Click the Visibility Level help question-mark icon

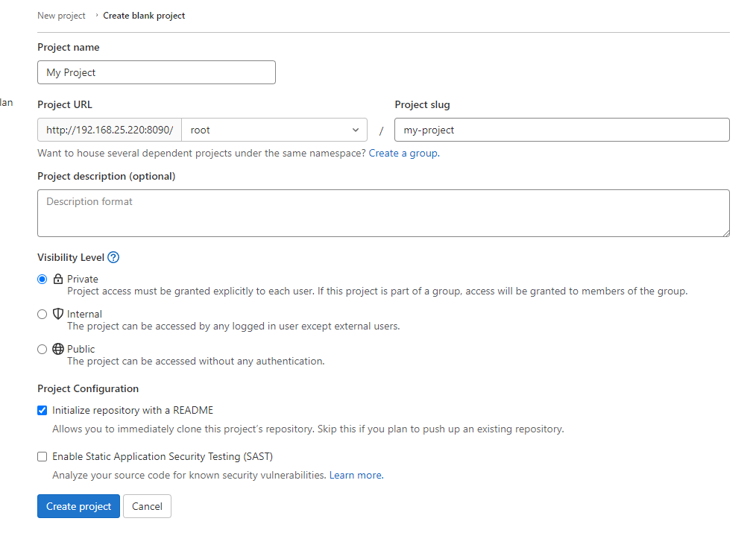(113, 258)
